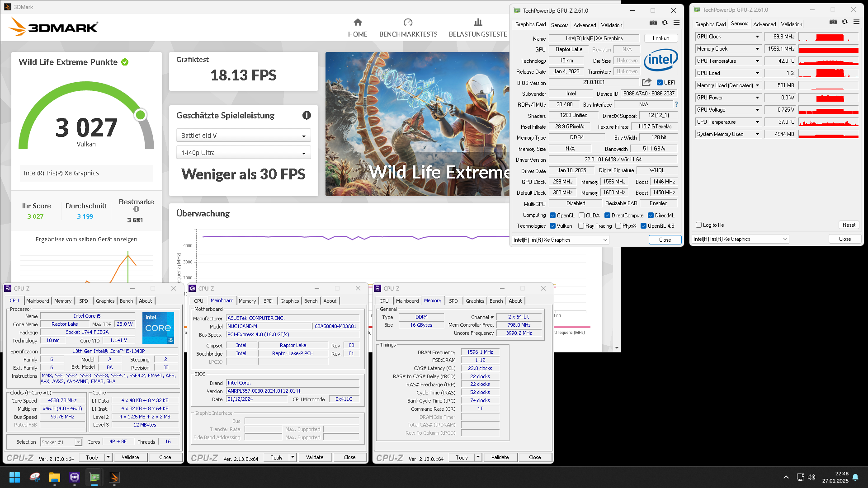868x488 pixels.
Task: Click Ergebnisse vom selben Gerät anzeigen link
Action: (86, 239)
